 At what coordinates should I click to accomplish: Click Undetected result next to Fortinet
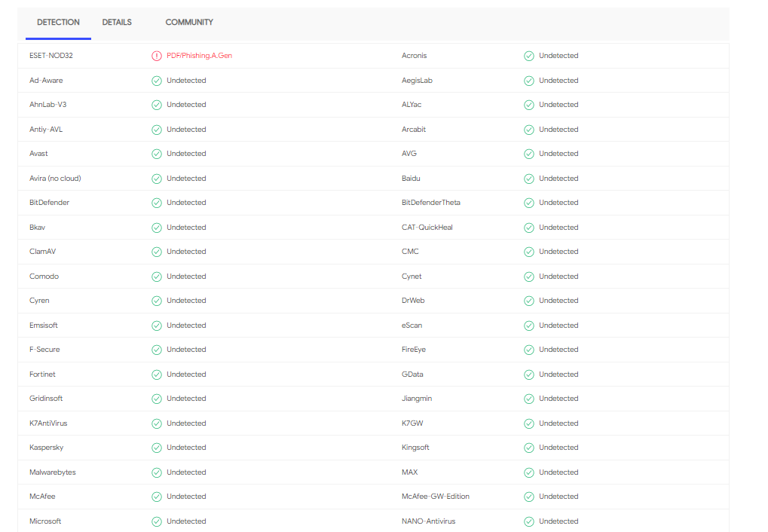pos(186,375)
